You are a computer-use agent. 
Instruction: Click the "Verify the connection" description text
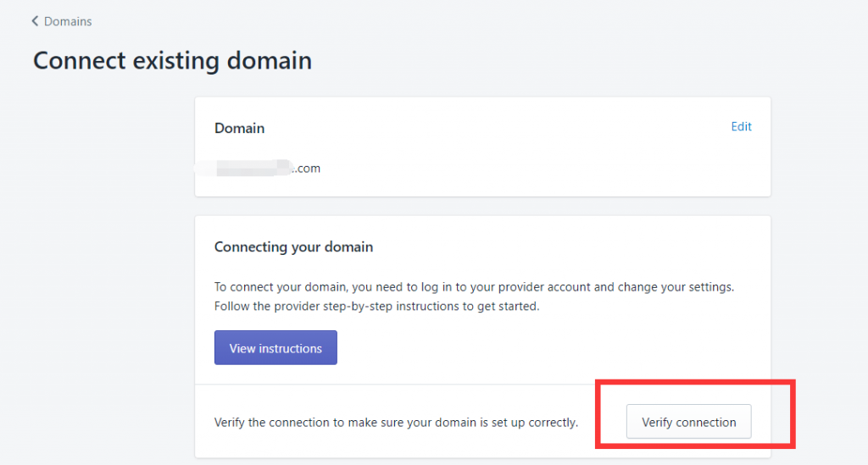(x=396, y=422)
